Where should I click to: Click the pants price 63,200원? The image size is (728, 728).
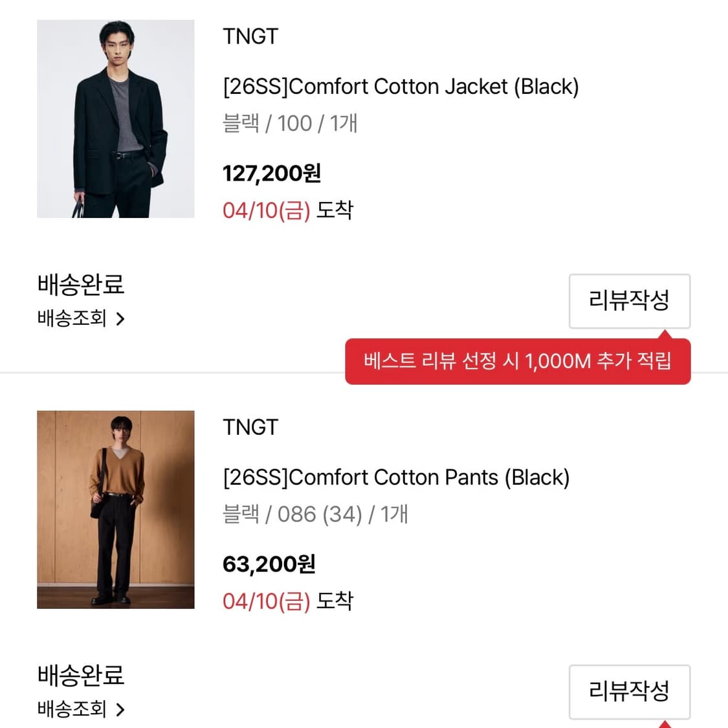click(x=267, y=564)
